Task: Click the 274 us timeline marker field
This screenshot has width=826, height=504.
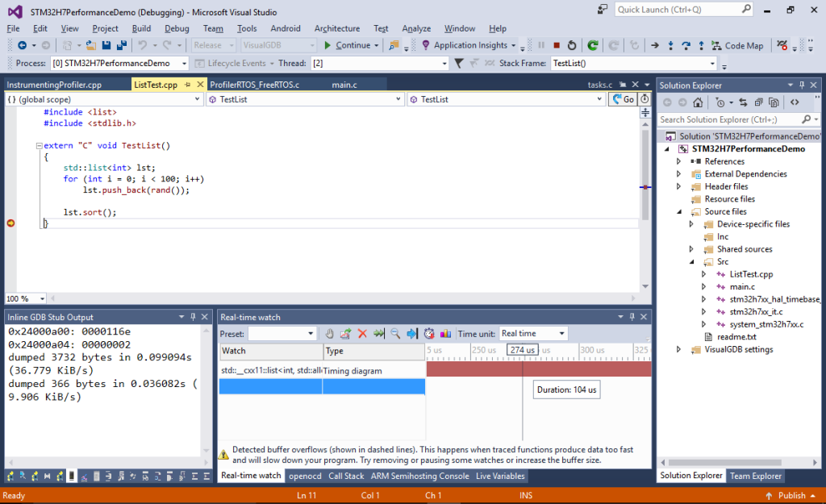Action: click(522, 350)
